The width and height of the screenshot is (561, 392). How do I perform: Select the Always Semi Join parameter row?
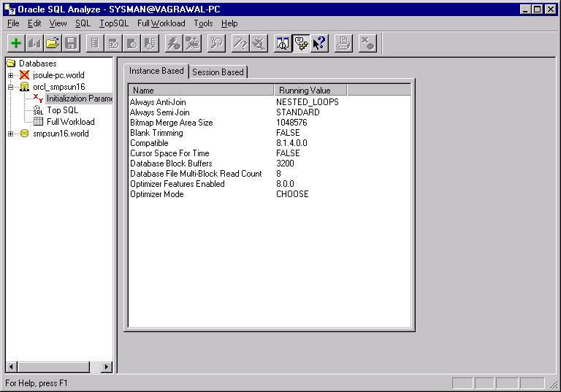click(270, 112)
